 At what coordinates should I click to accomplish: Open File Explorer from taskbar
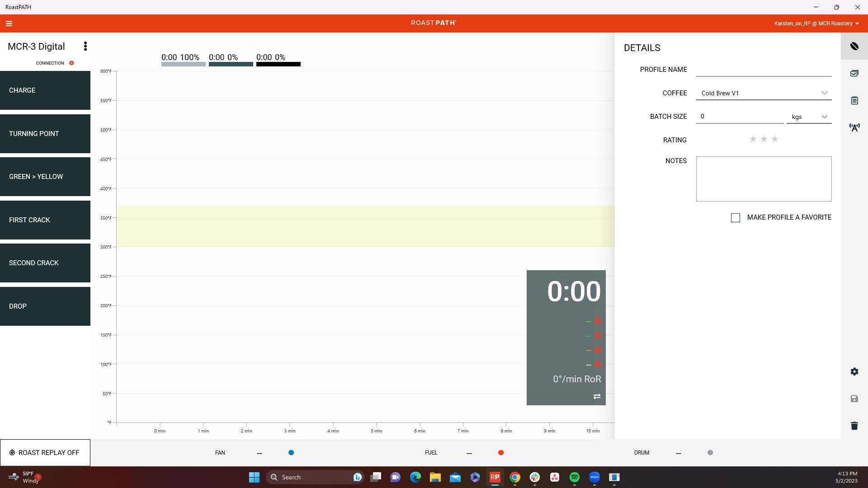[x=435, y=477]
